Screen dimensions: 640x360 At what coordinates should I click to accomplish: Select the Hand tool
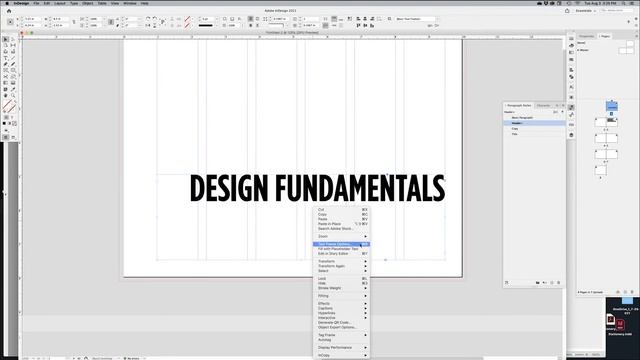click(x=5, y=95)
